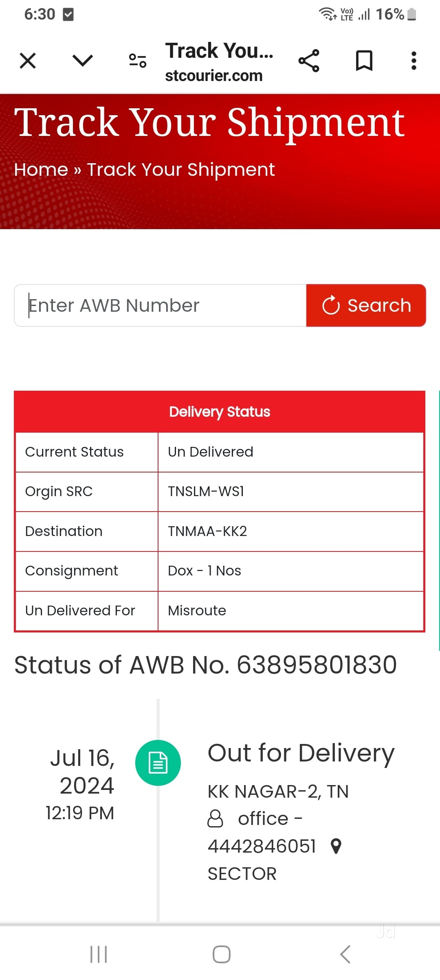Tap Out for Delivery status entry
This screenshot has width=440, height=980.
(301, 753)
